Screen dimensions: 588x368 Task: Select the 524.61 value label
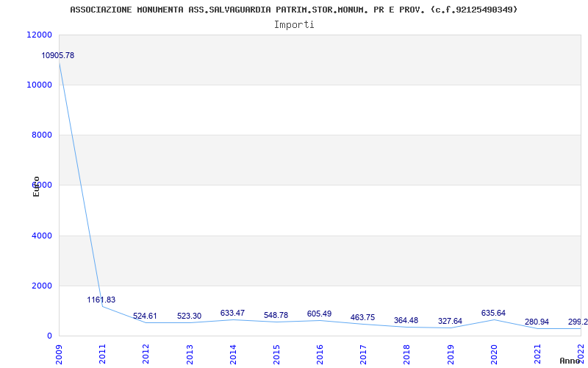145,316
